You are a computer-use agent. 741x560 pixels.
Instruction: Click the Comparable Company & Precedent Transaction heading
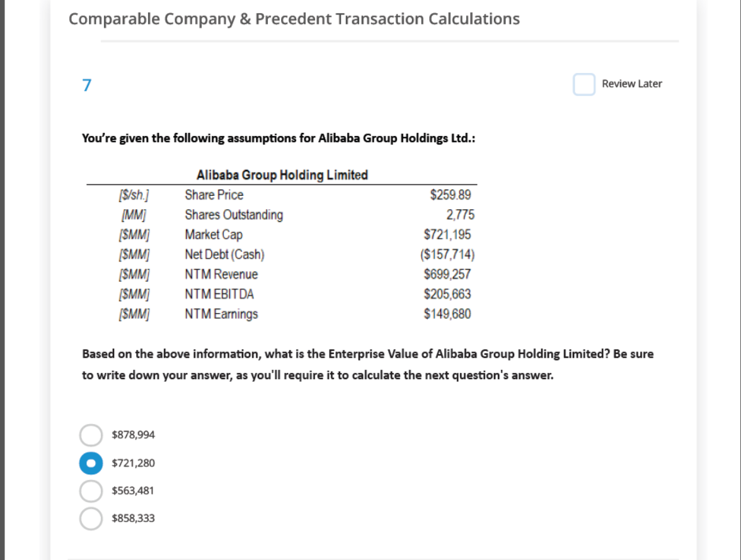point(294,19)
